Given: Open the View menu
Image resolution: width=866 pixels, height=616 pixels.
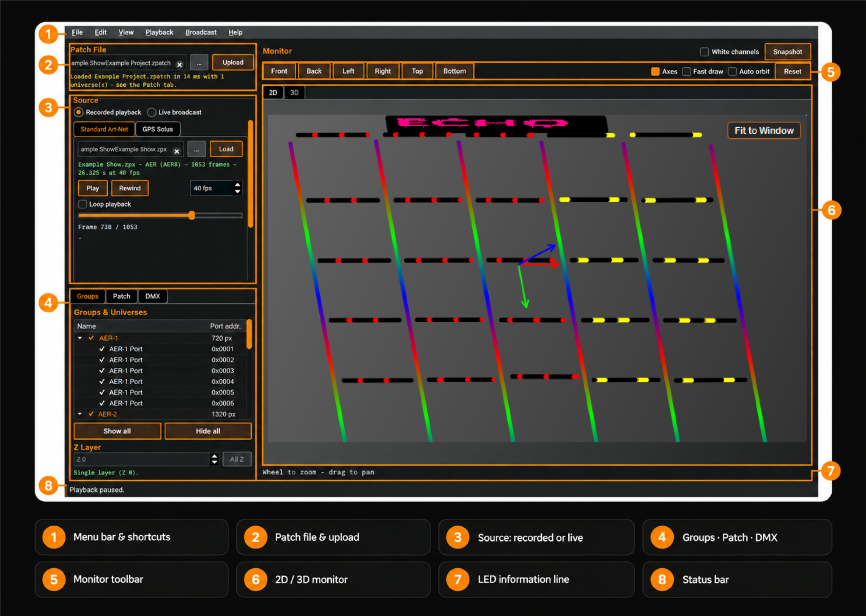Looking at the screenshot, I should [126, 32].
